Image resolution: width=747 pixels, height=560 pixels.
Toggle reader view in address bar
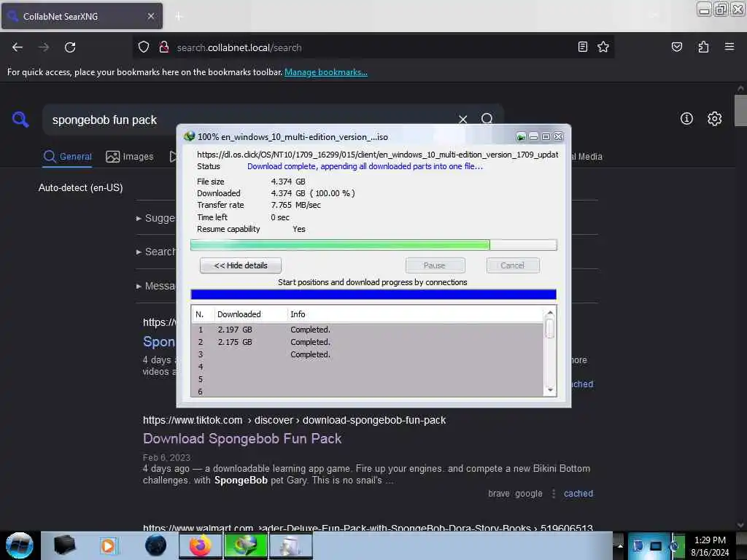tap(582, 47)
